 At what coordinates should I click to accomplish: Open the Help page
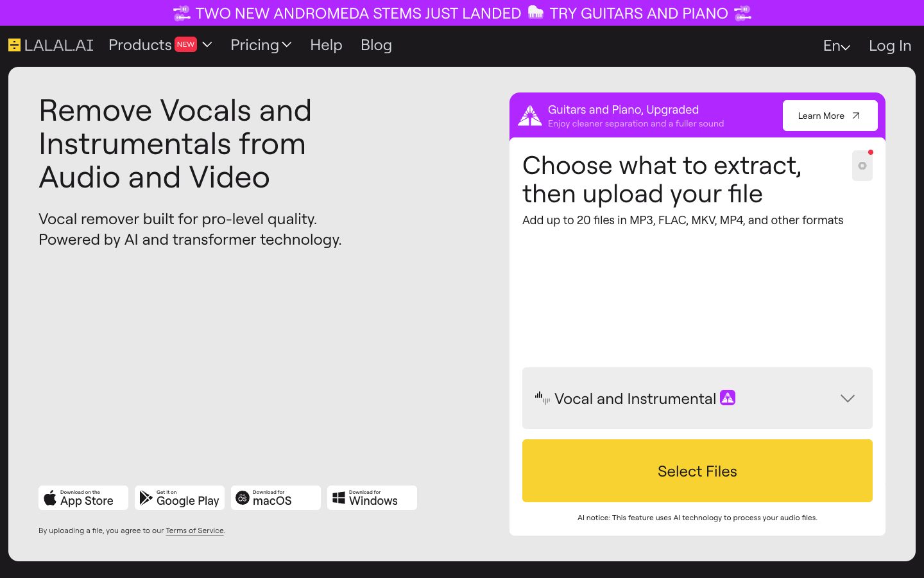point(326,45)
